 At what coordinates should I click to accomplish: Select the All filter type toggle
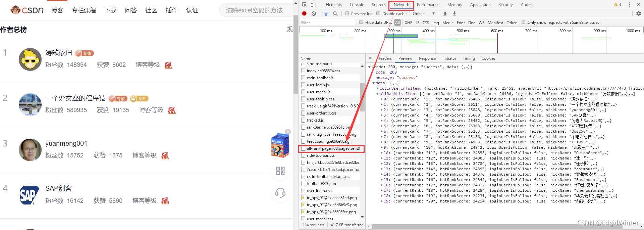(x=397, y=22)
